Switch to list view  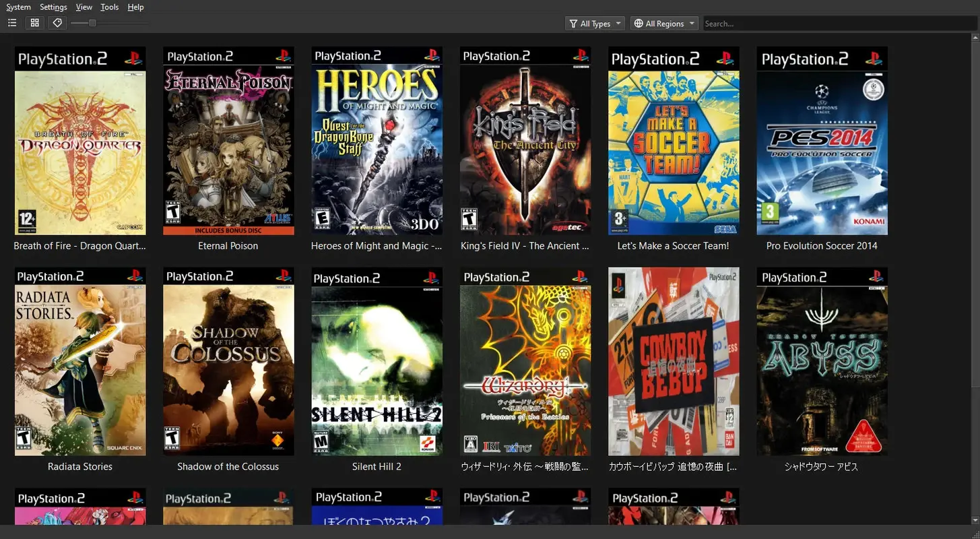[x=12, y=22]
